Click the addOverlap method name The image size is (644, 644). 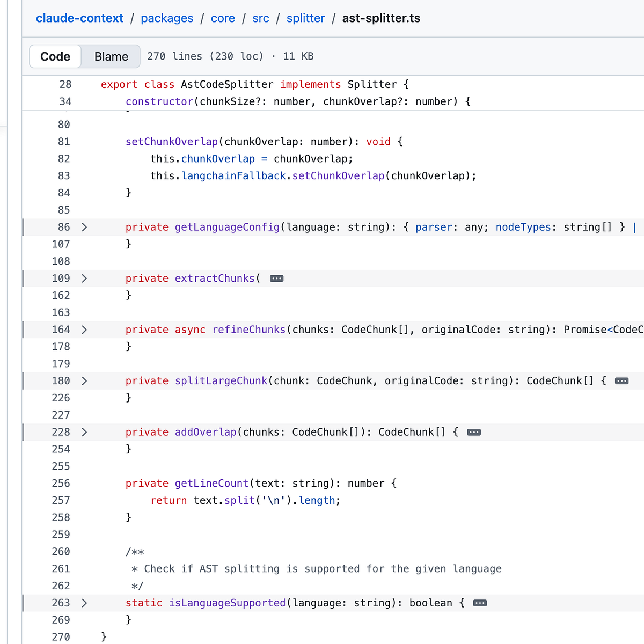[x=206, y=432]
